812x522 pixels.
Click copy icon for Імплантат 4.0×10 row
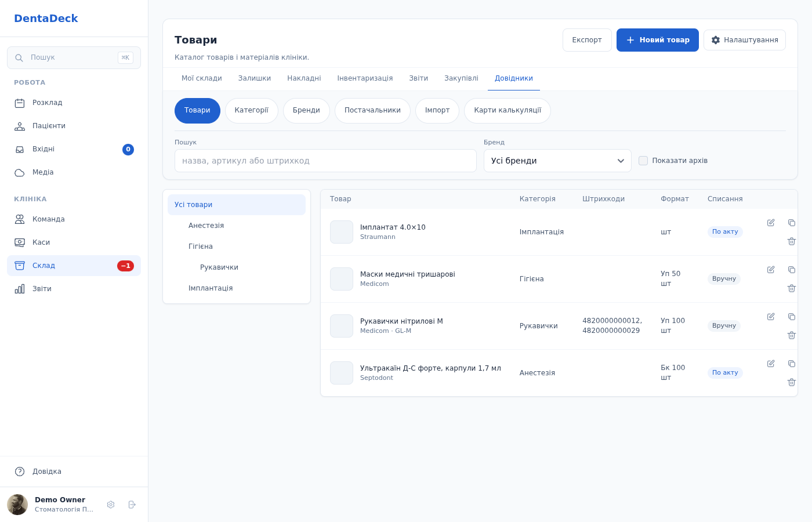point(792,223)
